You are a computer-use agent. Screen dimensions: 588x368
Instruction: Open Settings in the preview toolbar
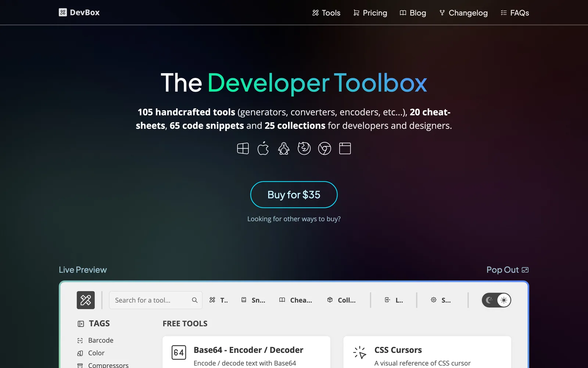point(441,300)
